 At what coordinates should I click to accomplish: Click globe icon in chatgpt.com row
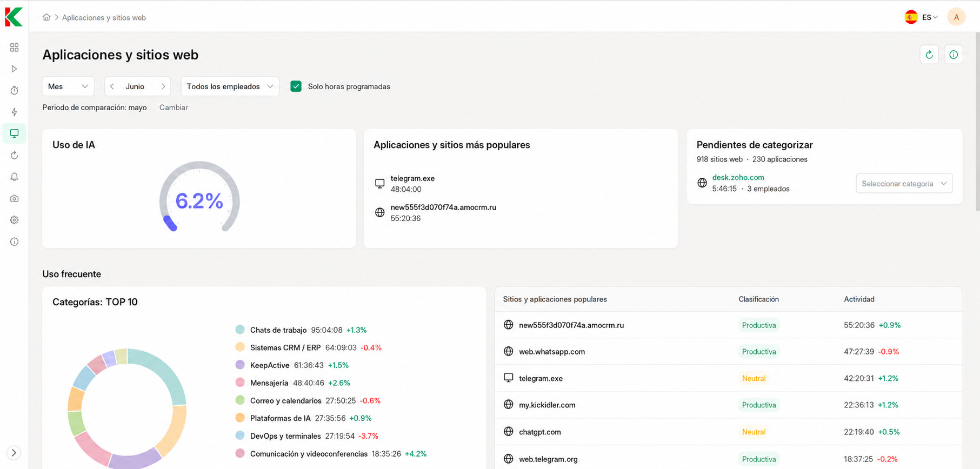point(508,431)
